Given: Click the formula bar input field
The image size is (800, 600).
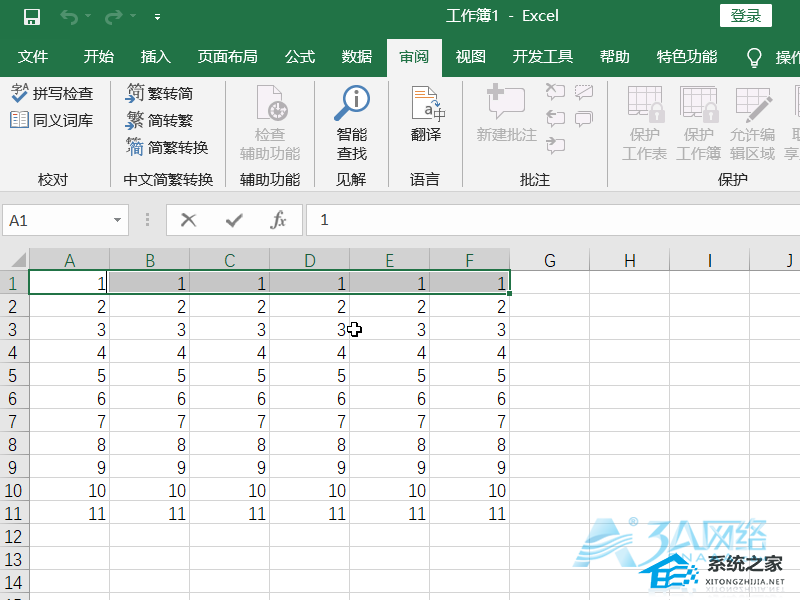Looking at the screenshot, I should tap(553, 220).
